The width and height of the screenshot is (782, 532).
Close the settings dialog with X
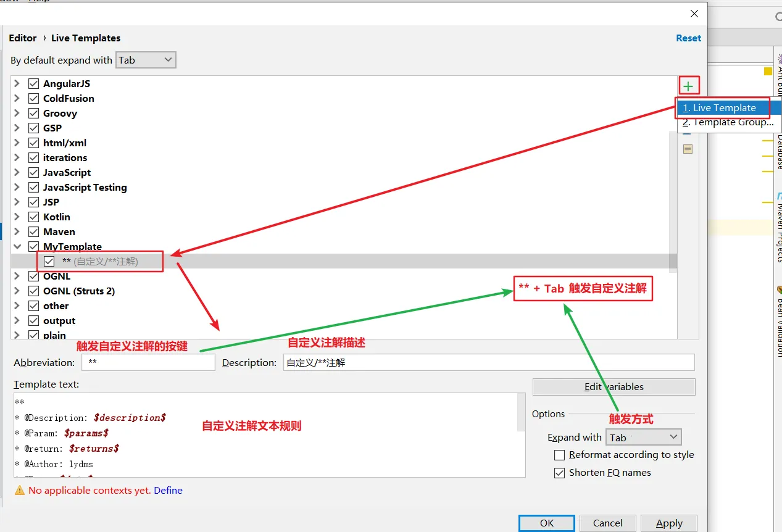click(x=694, y=14)
